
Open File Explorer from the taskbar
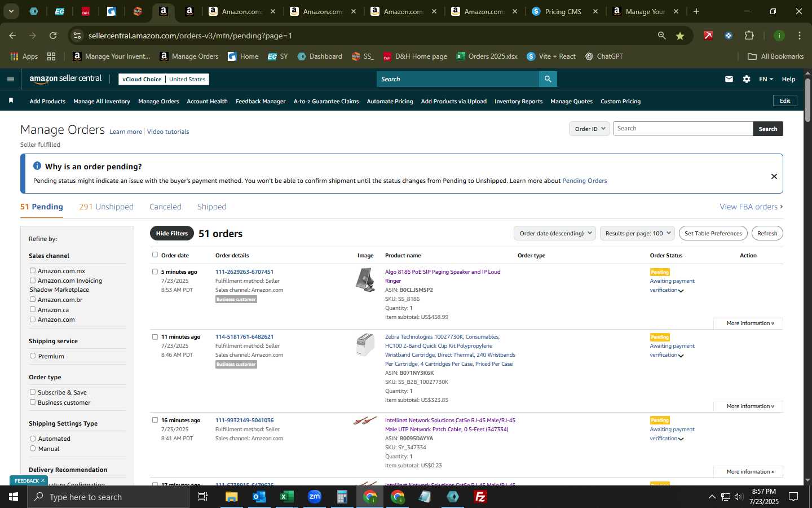point(231,497)
